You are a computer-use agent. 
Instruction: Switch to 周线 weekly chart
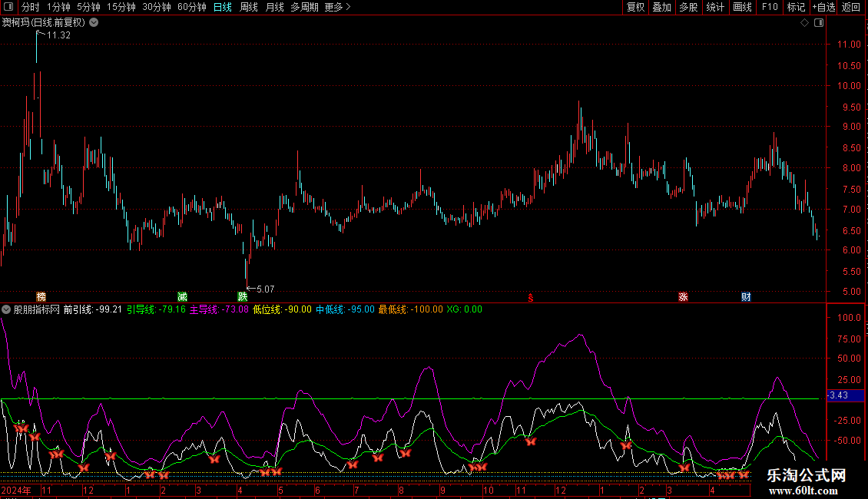click(x=249, y=7)
